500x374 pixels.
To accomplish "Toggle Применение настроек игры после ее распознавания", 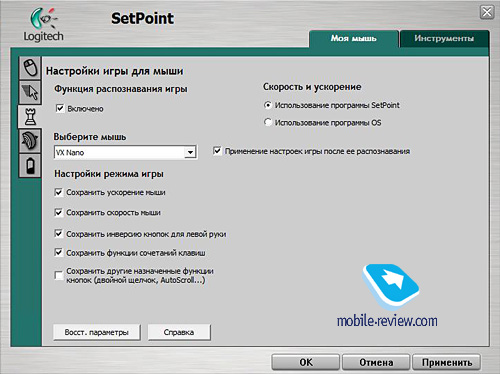I will 217,151.
